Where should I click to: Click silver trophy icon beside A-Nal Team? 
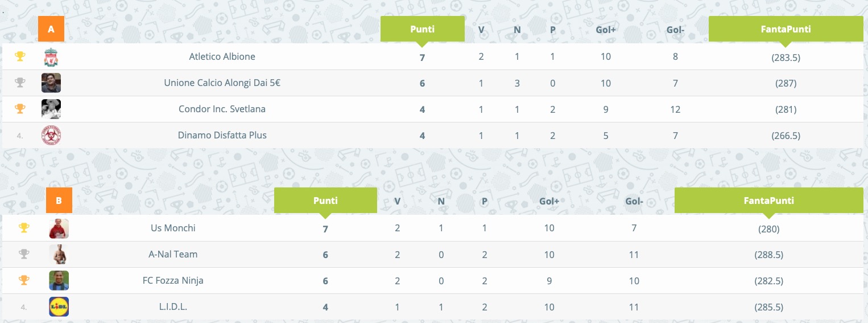[24, 254]
